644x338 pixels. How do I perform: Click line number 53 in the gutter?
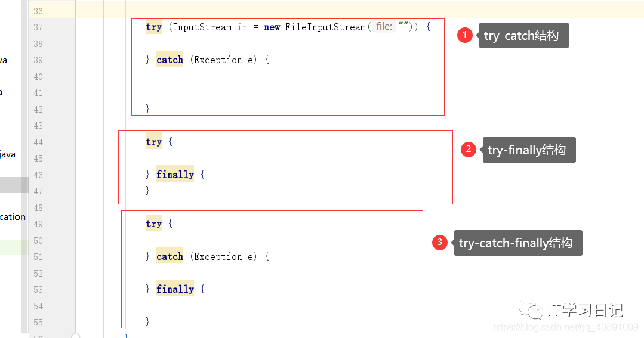tap(38, 290)
